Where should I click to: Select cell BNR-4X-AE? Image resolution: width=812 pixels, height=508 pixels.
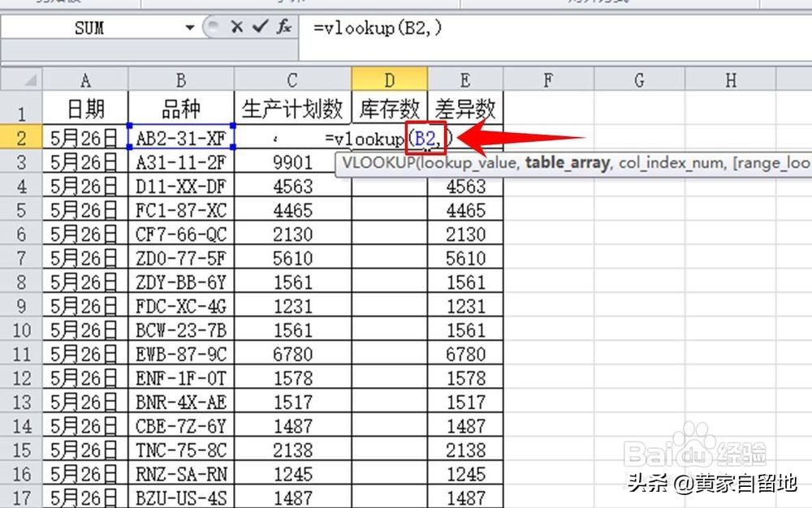181,402
